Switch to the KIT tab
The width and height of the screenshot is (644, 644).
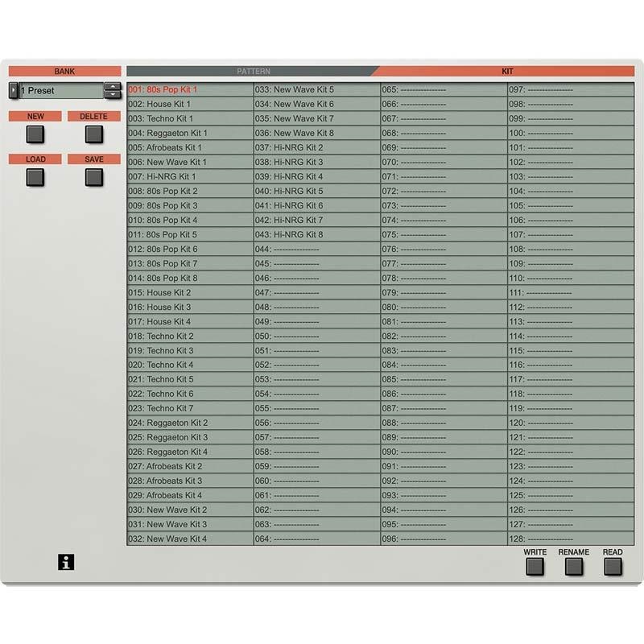(506, 71)
